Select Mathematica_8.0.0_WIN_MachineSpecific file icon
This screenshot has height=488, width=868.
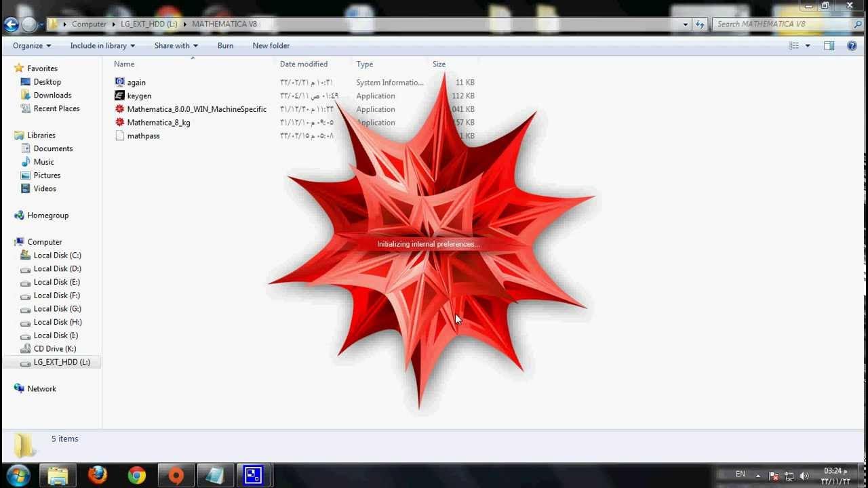pos(120,109)
